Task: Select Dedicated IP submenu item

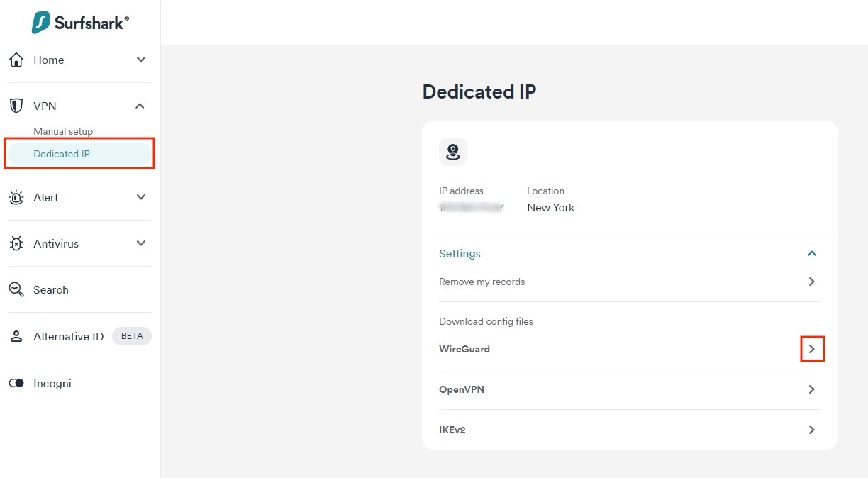Action: coord(79,154)
